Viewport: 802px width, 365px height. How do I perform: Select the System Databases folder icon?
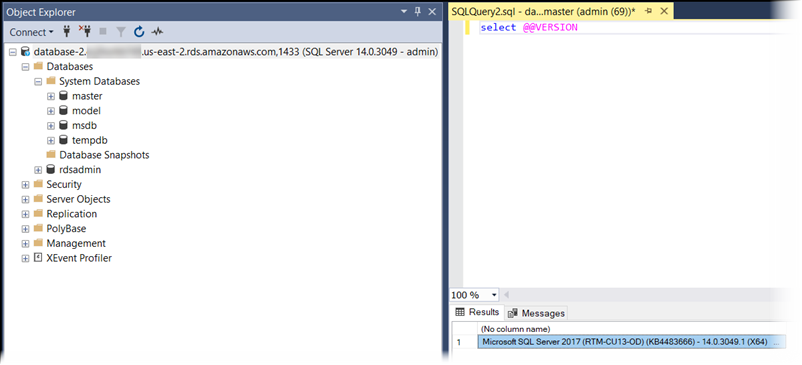point(50,81)
